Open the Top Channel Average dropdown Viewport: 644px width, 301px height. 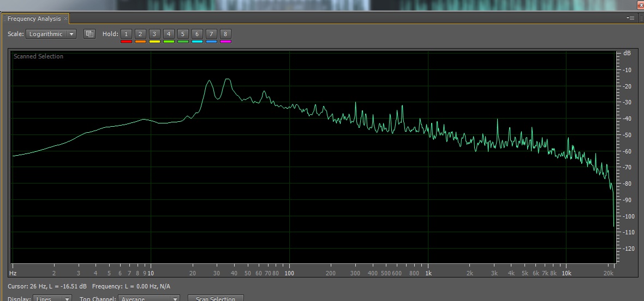[x=149, y=298]
